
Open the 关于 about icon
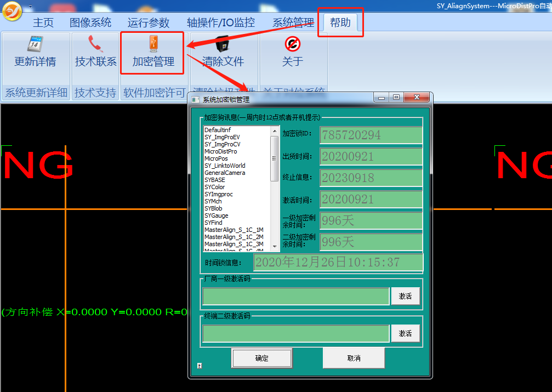tap(292, 44)
